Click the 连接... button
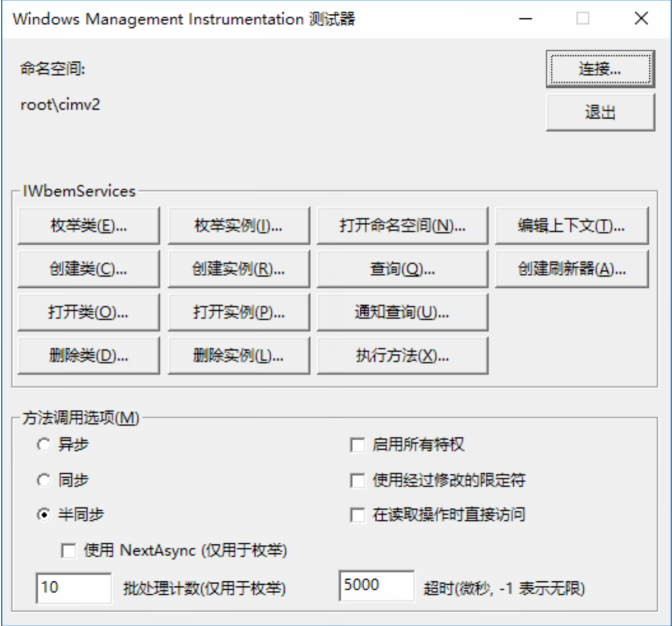Image resolution: width=672 pixels, height=626 pixels. click(600, 69)
